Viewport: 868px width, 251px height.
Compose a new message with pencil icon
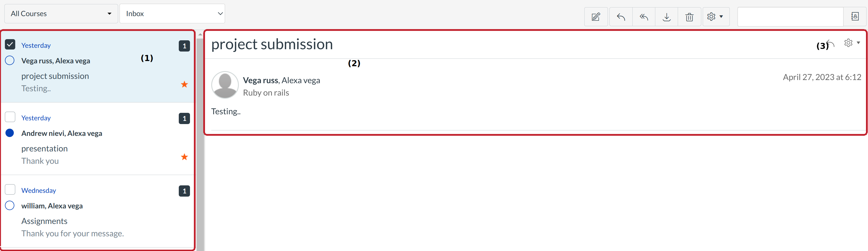coord(596,17)
